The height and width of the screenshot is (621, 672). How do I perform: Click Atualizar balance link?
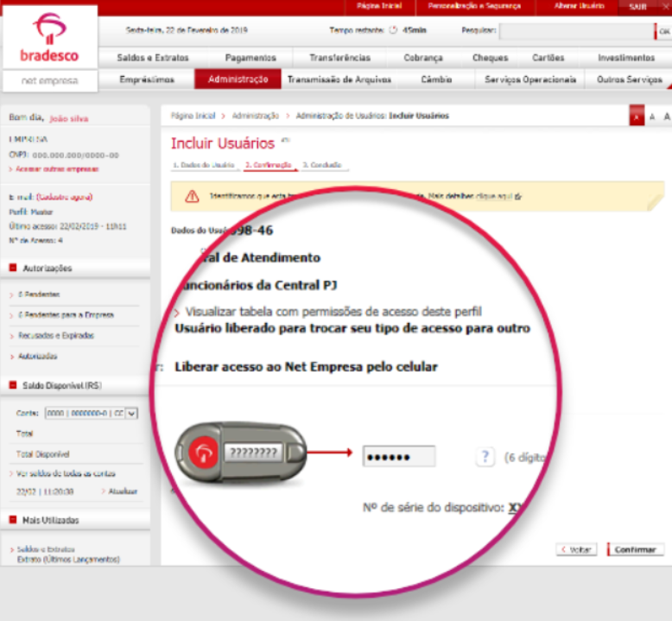point(123,491)
